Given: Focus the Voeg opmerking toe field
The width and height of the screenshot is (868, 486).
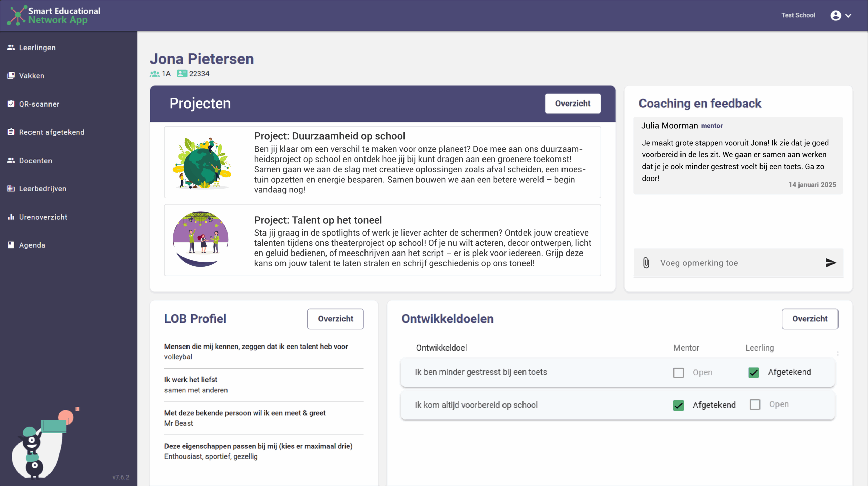Looking at the screenshot, I should coord(738,263).
